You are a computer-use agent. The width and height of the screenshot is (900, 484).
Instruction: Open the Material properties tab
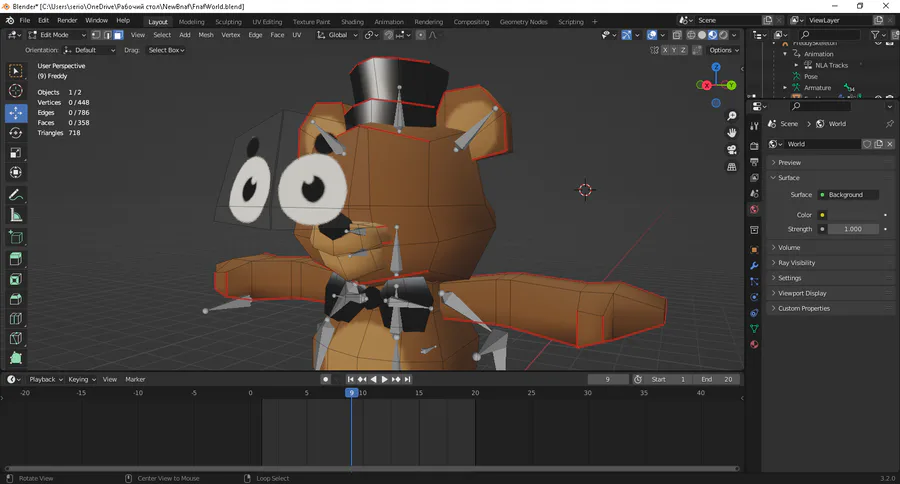(x=754, y=344)
